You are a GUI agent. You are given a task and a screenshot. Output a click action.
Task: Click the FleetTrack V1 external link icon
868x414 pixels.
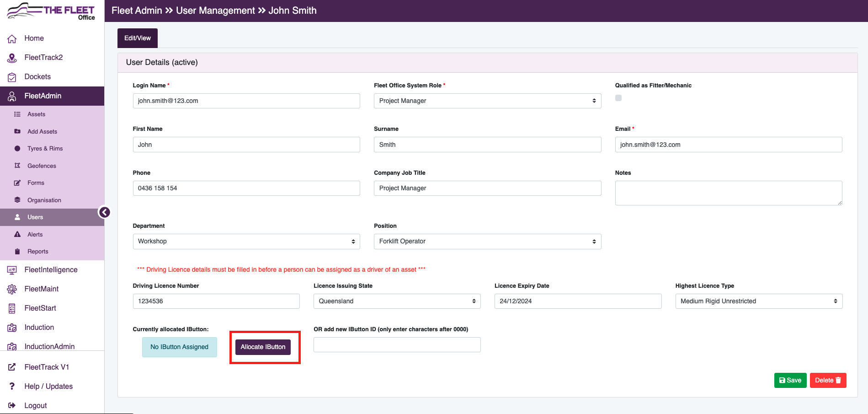click(12, 367)
